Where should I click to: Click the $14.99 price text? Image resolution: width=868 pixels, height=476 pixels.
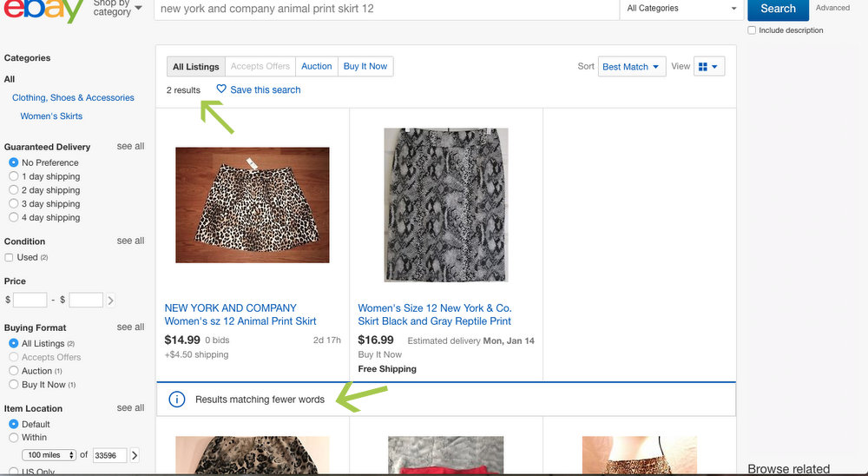coord(182,340)
